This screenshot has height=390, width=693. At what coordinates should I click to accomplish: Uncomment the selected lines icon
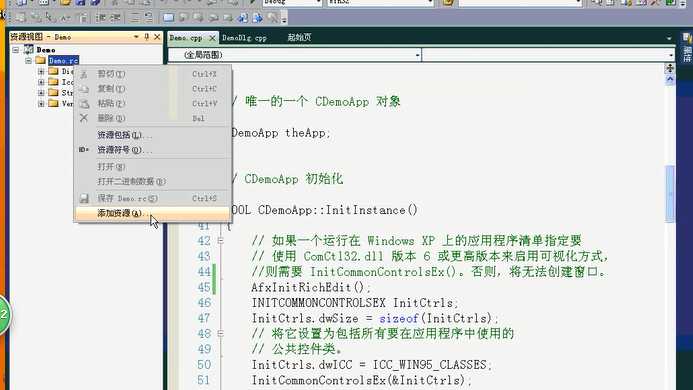pyautogui.click(x=148, y=18)
